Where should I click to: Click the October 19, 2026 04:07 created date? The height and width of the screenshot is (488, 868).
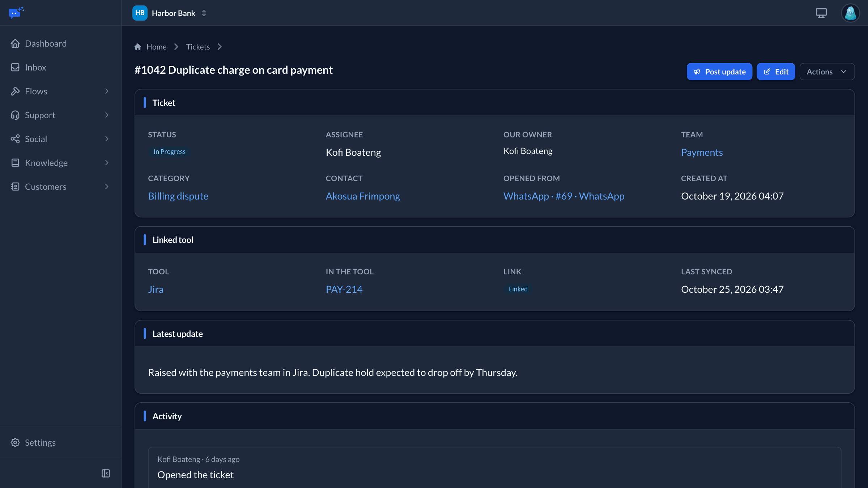732,196
